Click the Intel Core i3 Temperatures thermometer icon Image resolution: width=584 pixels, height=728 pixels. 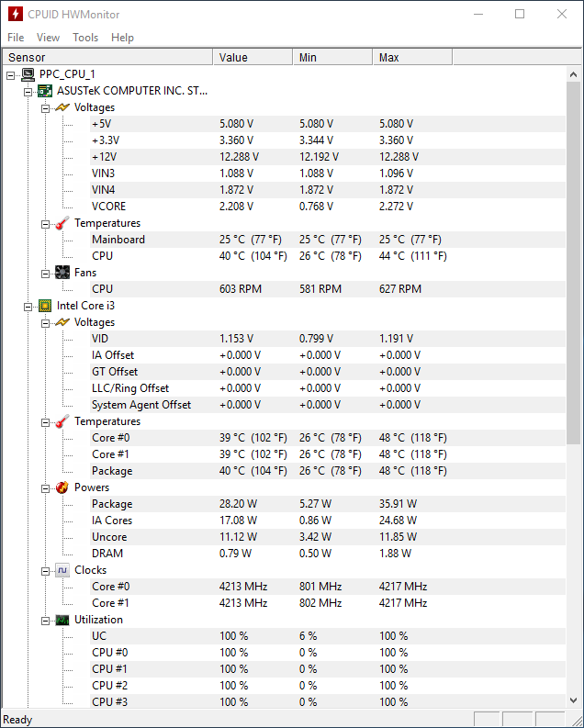click(62, 421)
